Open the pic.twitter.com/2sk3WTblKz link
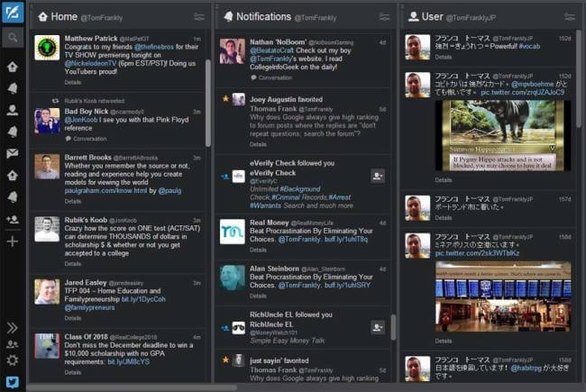Image resolution: width=586 pixels, height=392 pixels. point(477,253)
